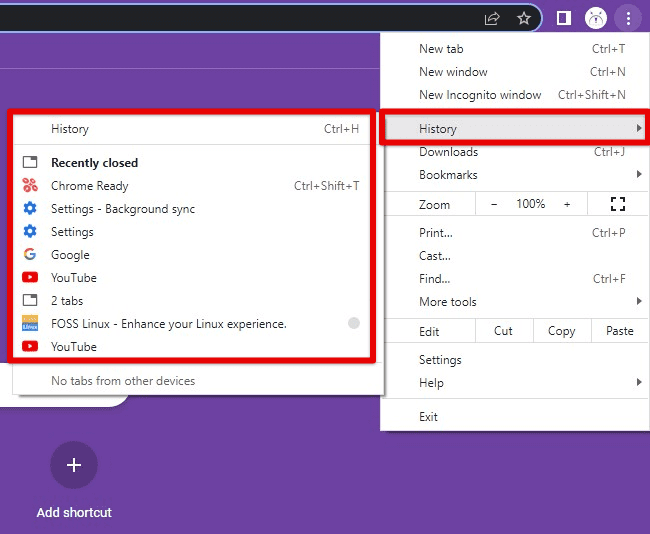
Task: Open the profile avatar menu
Action: point(596,18)
